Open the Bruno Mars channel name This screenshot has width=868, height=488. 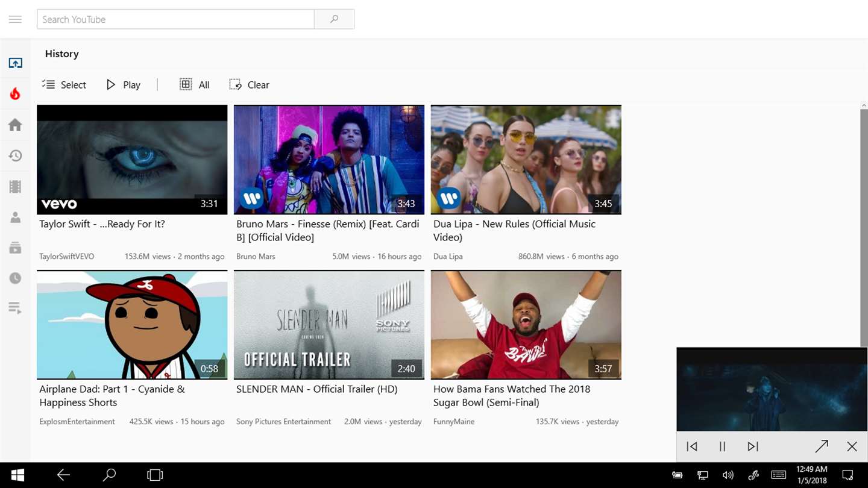tap(256, 257)
